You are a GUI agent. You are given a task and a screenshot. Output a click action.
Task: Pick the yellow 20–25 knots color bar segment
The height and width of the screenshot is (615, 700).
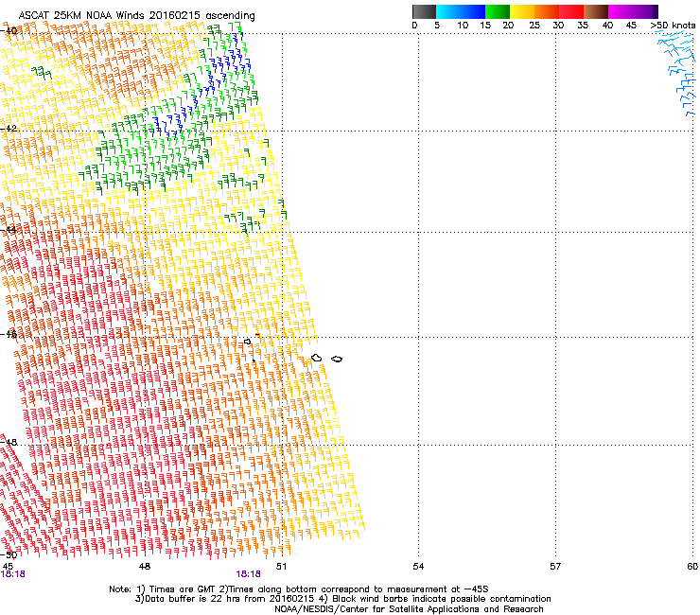pos(522,11)
